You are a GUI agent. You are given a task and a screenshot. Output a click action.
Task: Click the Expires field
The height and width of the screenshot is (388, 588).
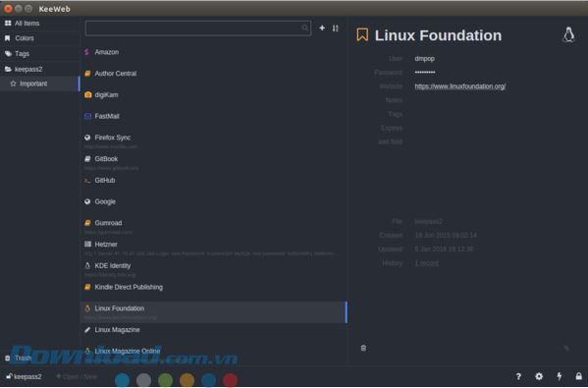coord(392,129)
